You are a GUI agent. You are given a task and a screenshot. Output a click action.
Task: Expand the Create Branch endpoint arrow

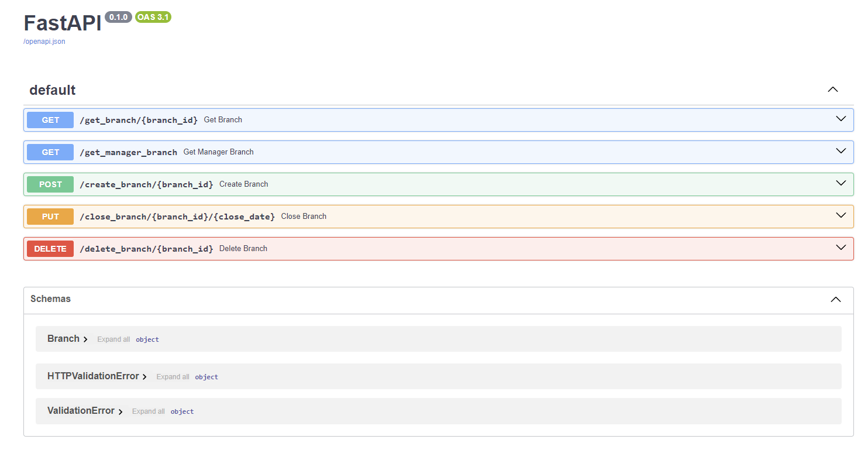[x=841, y=183]
